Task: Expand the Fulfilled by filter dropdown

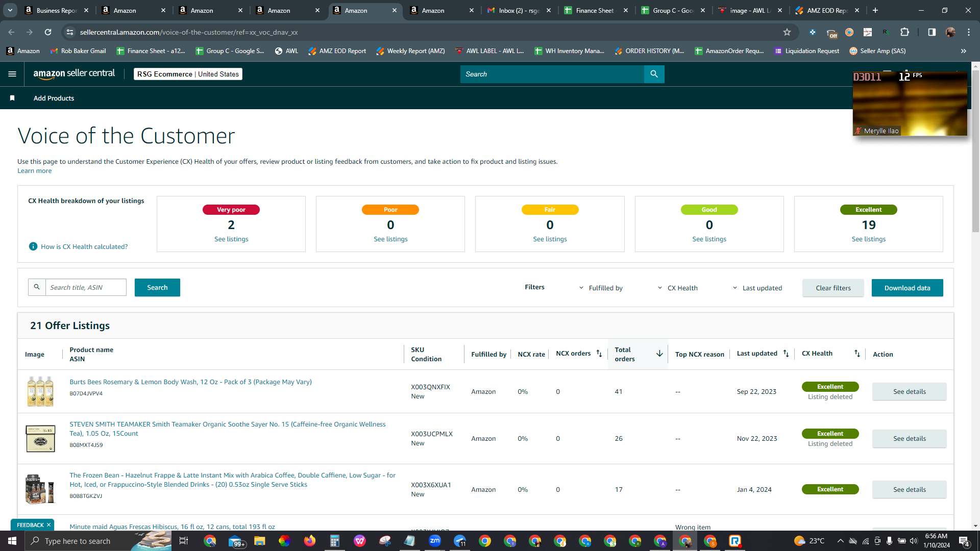Action: click(600, 288)
